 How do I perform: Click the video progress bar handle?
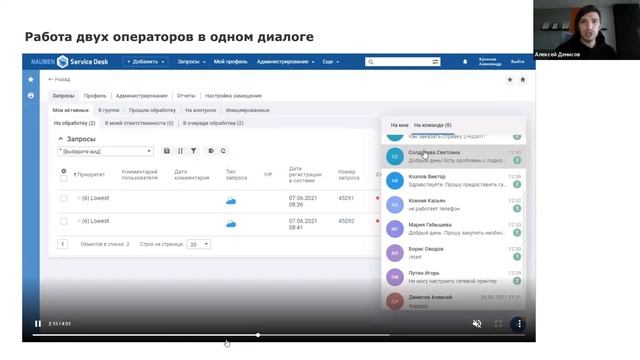pyautogui.click(x=258, y=335)
